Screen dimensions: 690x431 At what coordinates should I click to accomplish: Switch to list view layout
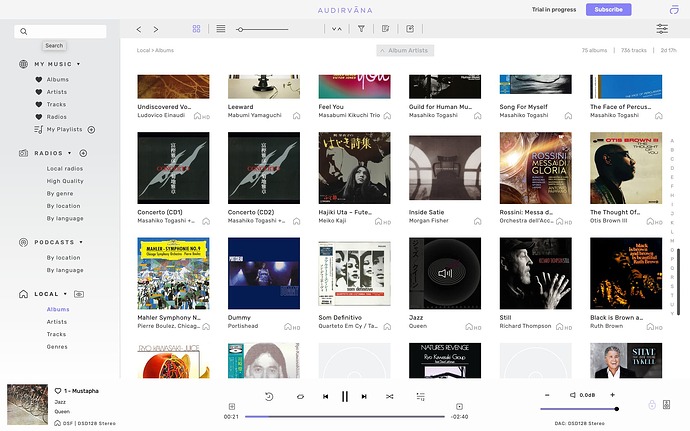point(221,29)
